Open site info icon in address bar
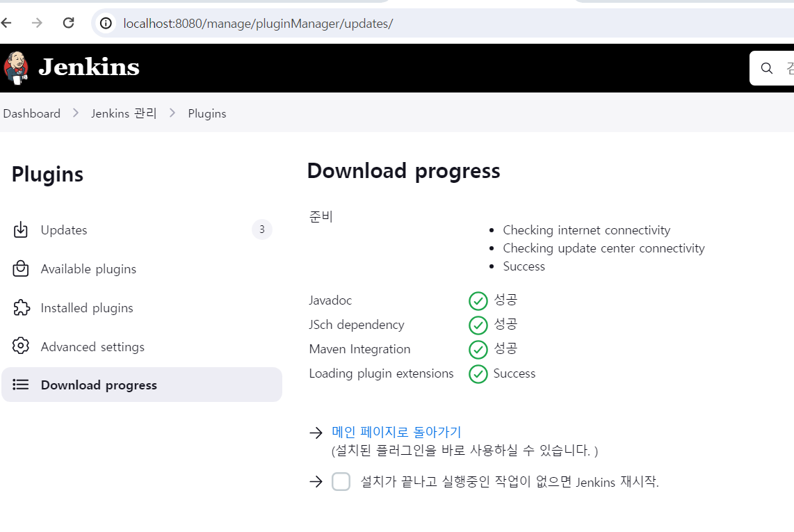The height and width of the screenshot is (532, 794). (106, 24)
